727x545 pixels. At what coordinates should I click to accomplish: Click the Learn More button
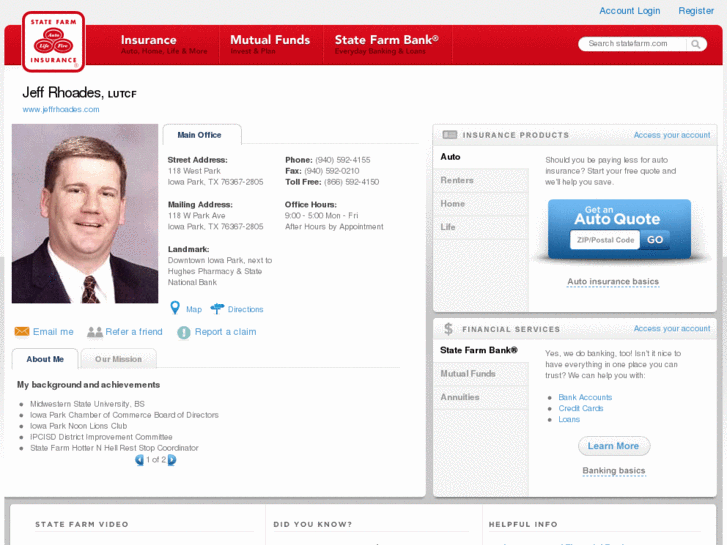(x=613, y=446)
